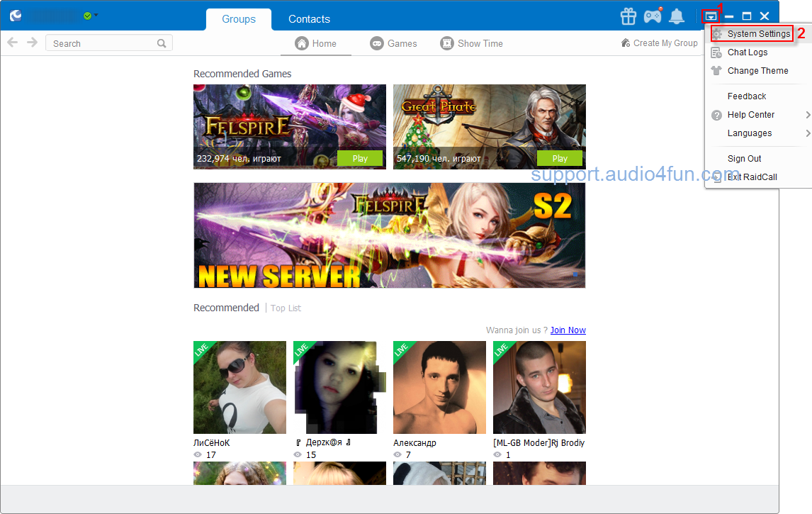Select System Settings from the menu
Viewport: 812px width, 514px height.
click(758, 34)
